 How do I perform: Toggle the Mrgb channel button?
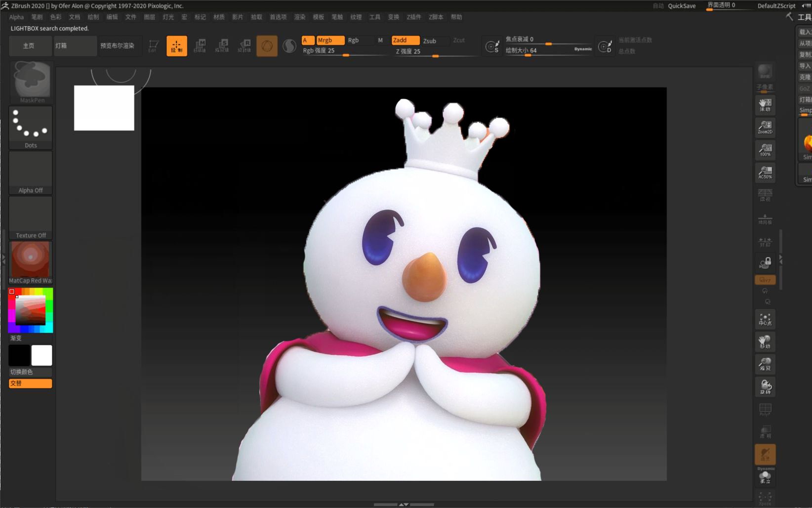coord(330,41)
